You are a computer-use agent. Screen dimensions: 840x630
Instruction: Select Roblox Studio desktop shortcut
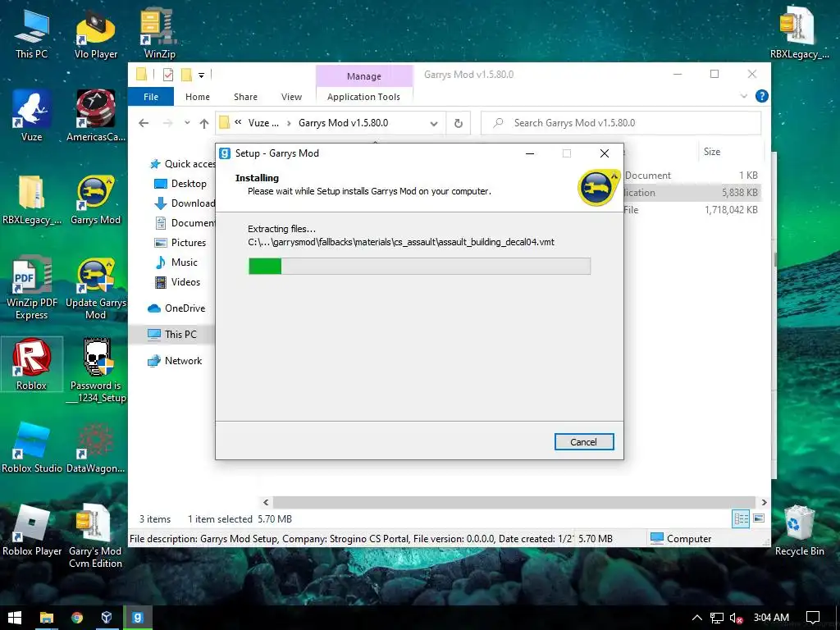[x=32, y=448]
